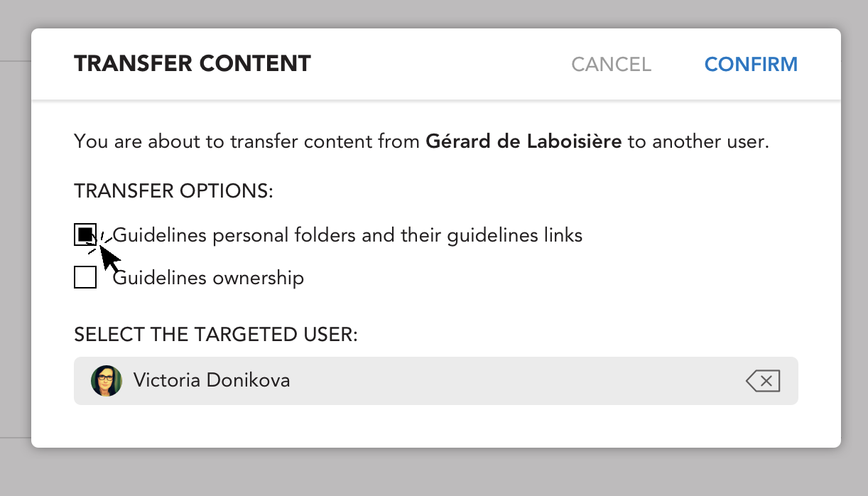Clear the selected user Victoria Donikova
The height and width of the screenshot is (496, 868).
(763, 382)
